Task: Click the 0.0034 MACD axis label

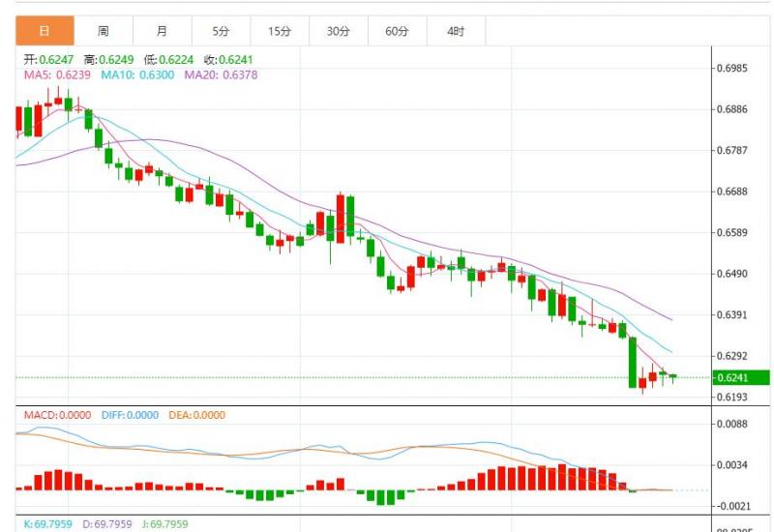Action: point(732,465)
